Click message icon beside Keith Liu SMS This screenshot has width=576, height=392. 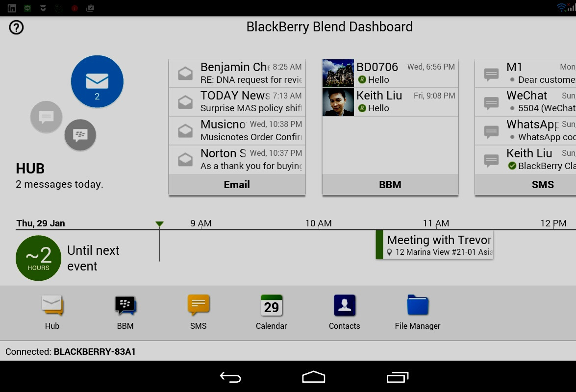[491, 160]
